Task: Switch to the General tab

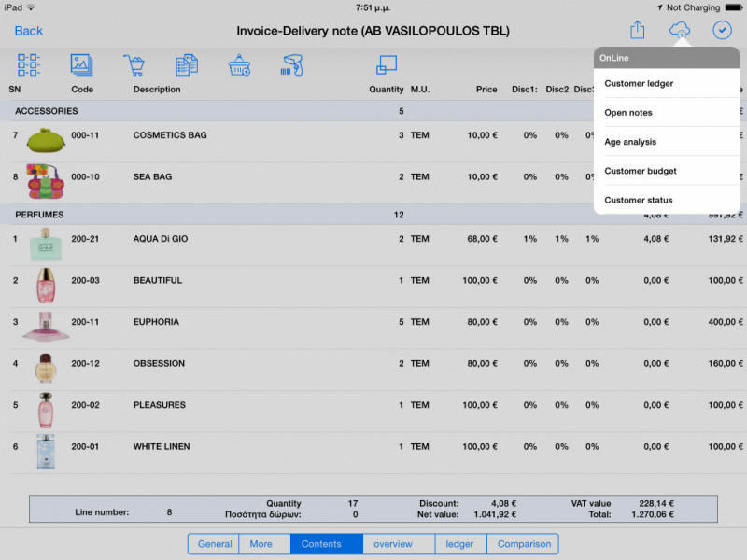Action: click(215, 544)
